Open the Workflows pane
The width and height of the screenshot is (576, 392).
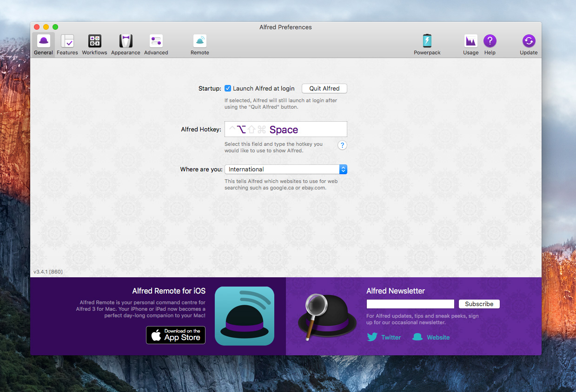(x=94, y=44)
